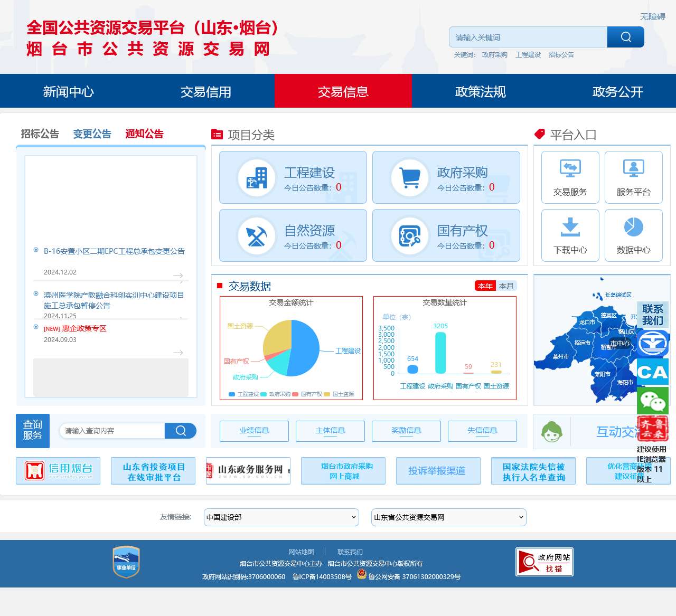Toggle transaction data to 本年
Image resolution: width=676 pixels, height=616 pixels.
pos(485,286)
